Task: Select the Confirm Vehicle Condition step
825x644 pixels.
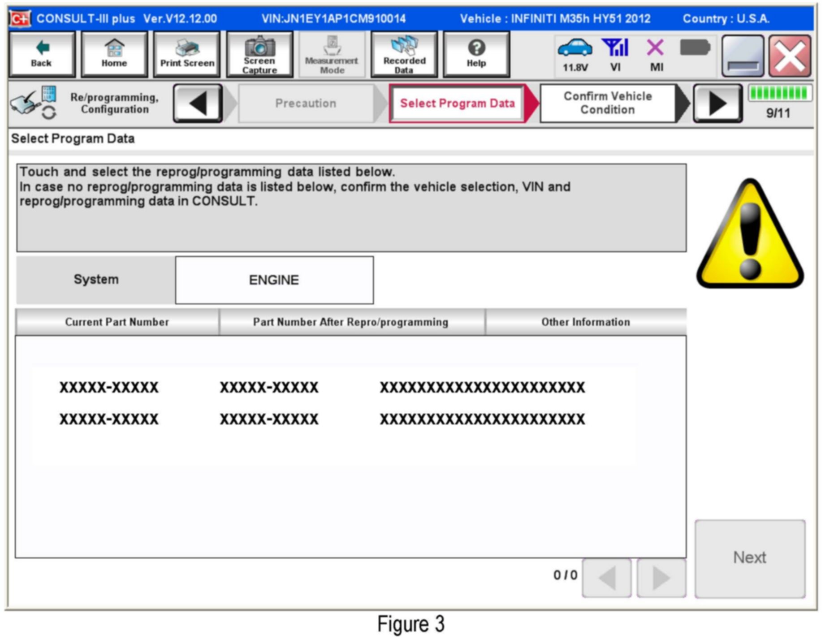Action: (607, 104)
